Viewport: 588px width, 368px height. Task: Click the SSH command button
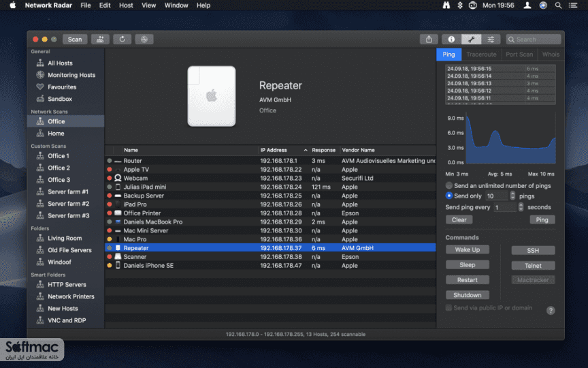533,251
